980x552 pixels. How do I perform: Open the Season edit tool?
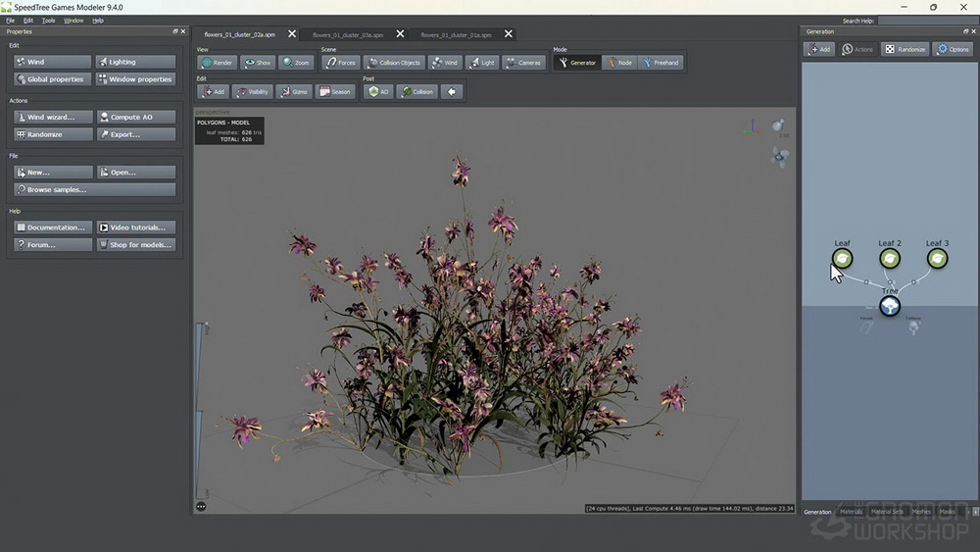pyautogui.click(x=335, y=92)
